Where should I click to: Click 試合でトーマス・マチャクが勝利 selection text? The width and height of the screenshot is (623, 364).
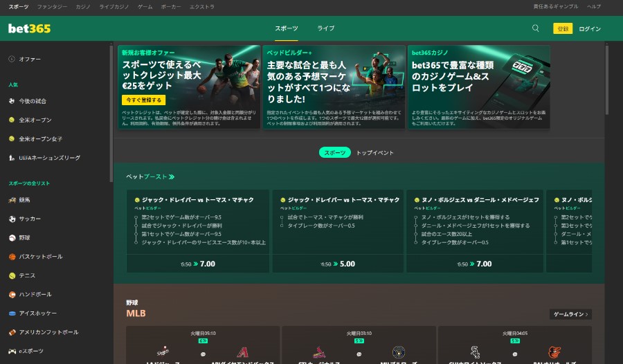325,217
